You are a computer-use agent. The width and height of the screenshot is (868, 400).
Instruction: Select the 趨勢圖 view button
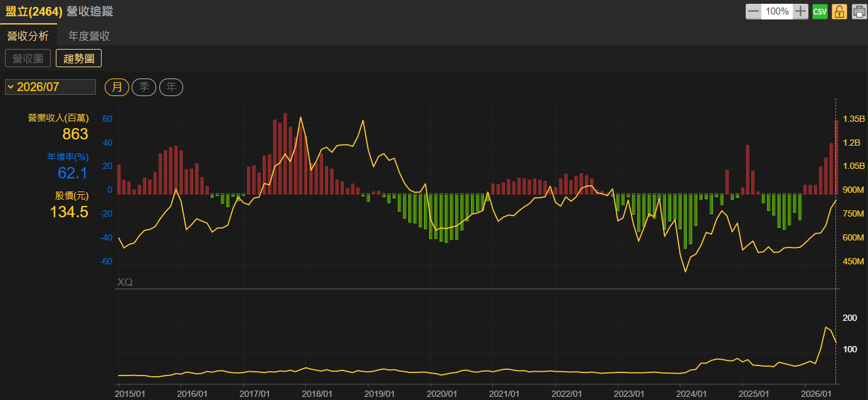[x=78, y=58]
